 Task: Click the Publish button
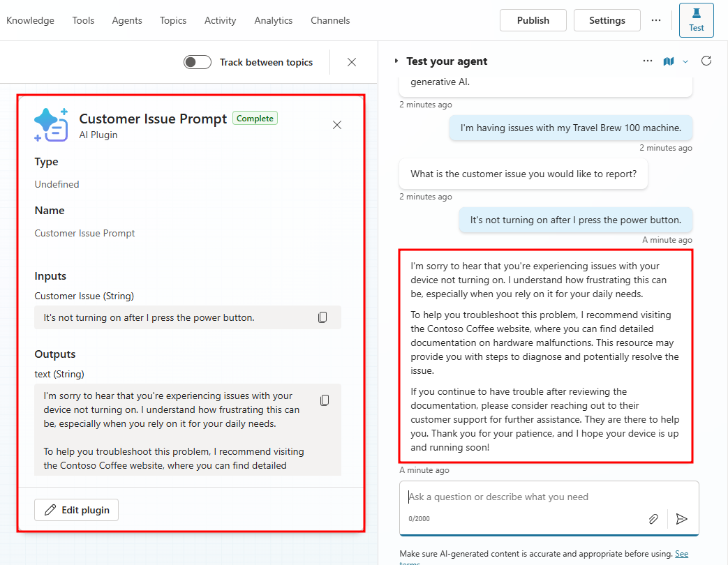533,20
